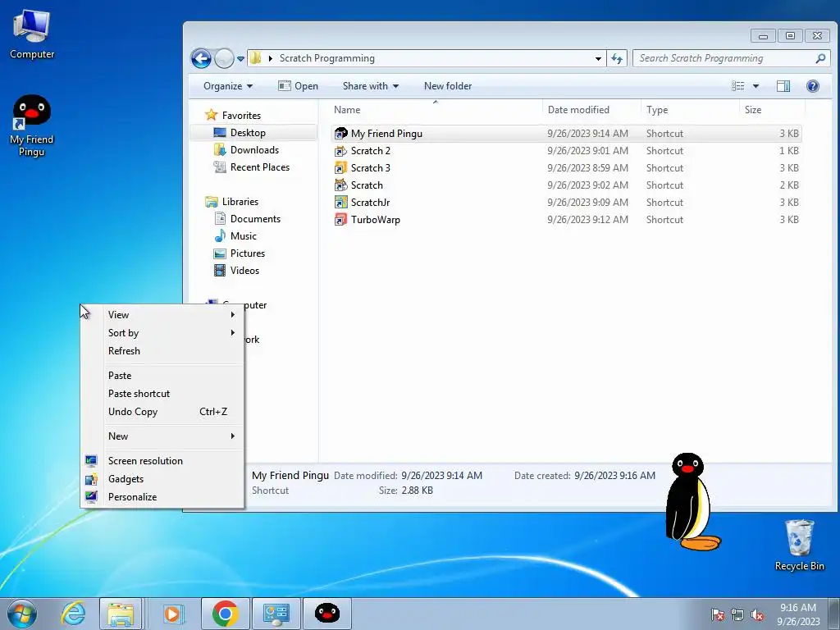
Task: Open the Share with dropdown
Action: [x=370, y=86]
